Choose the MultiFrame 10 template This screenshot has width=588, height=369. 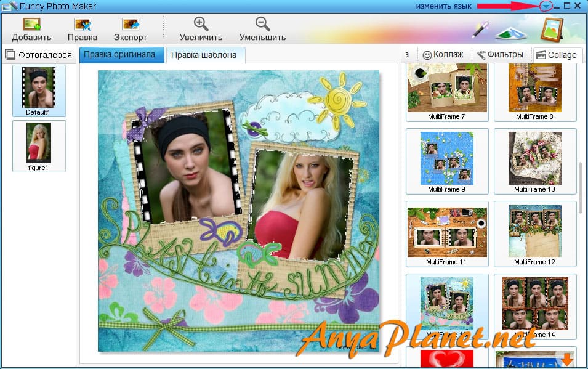click(535, 161)
